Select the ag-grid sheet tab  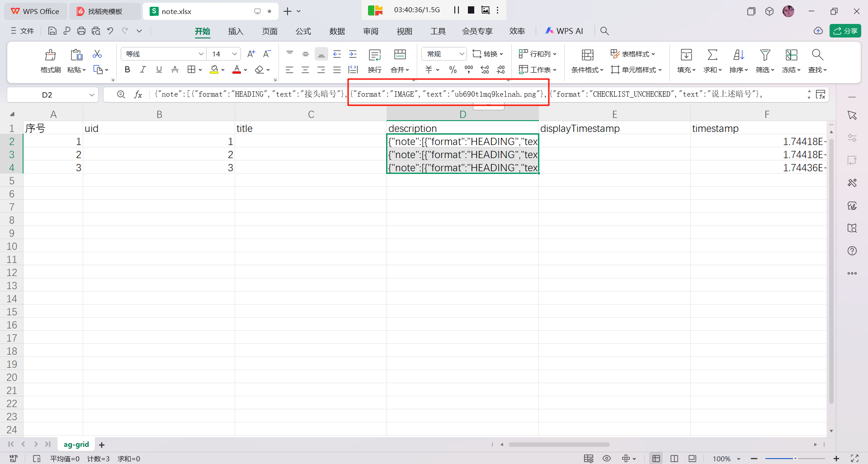point(76,445)
